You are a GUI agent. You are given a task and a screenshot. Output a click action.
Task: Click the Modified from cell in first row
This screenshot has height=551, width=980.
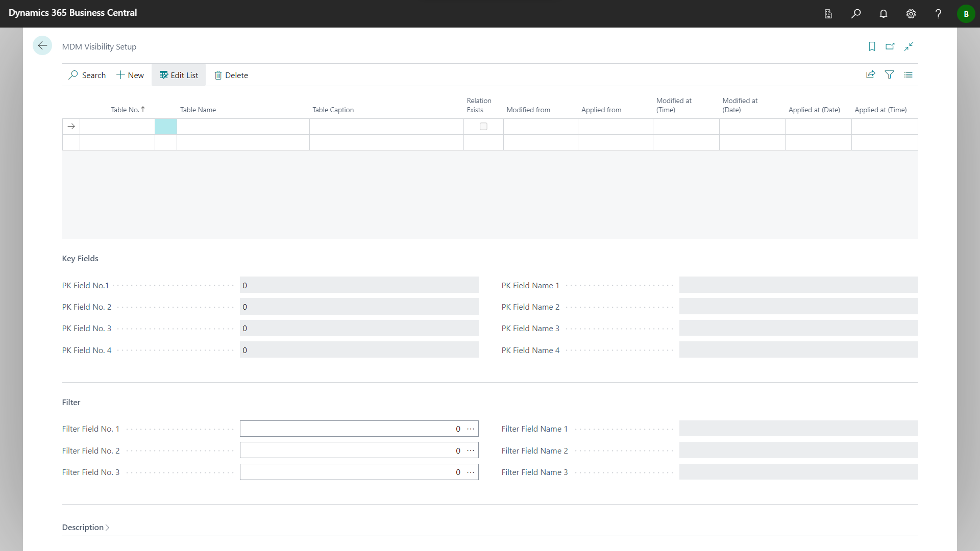[541, 127]
